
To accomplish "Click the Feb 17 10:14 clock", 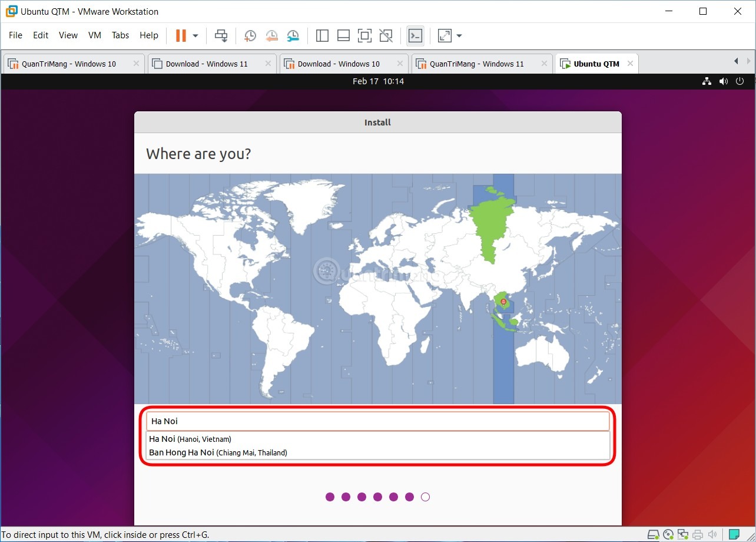I will point(378,81).
